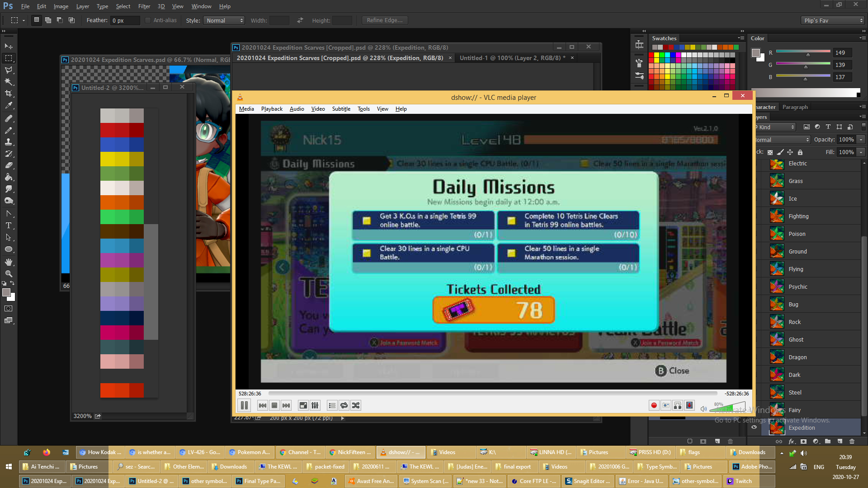Open the Kind filter dropdown in Layers
The image size is (868, 488).
click(x=776, y=127)
